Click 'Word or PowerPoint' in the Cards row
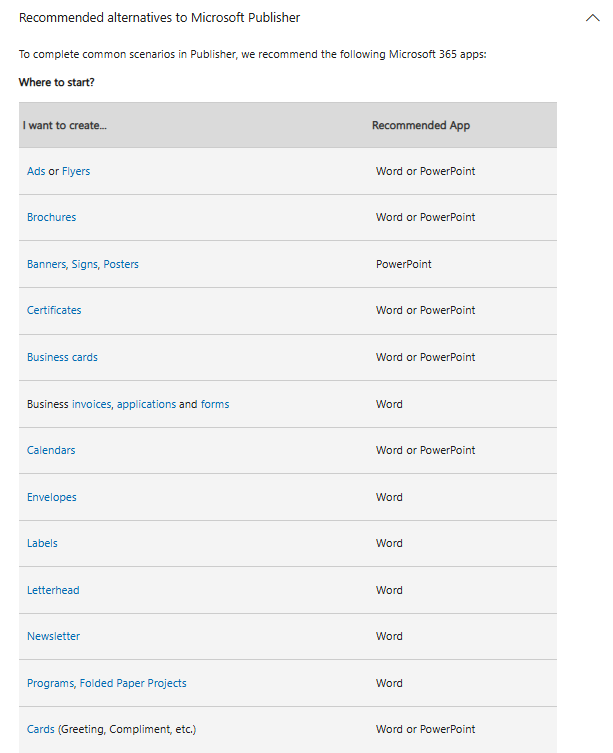 point(426,729)
